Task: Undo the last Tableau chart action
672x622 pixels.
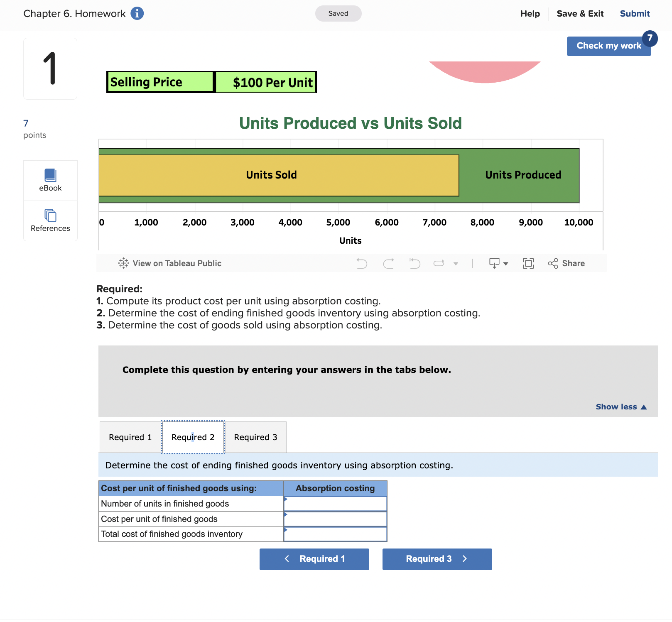Action: pos(361,263)
